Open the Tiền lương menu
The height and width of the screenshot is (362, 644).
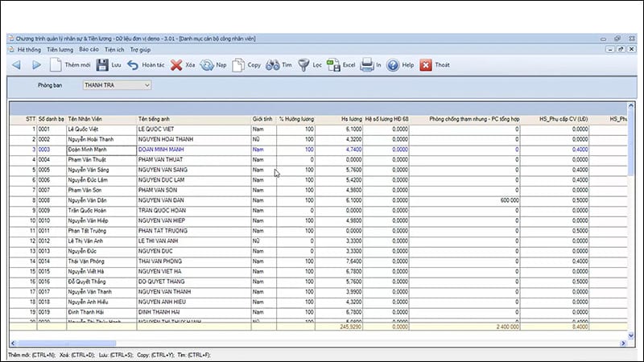point(60,50)
